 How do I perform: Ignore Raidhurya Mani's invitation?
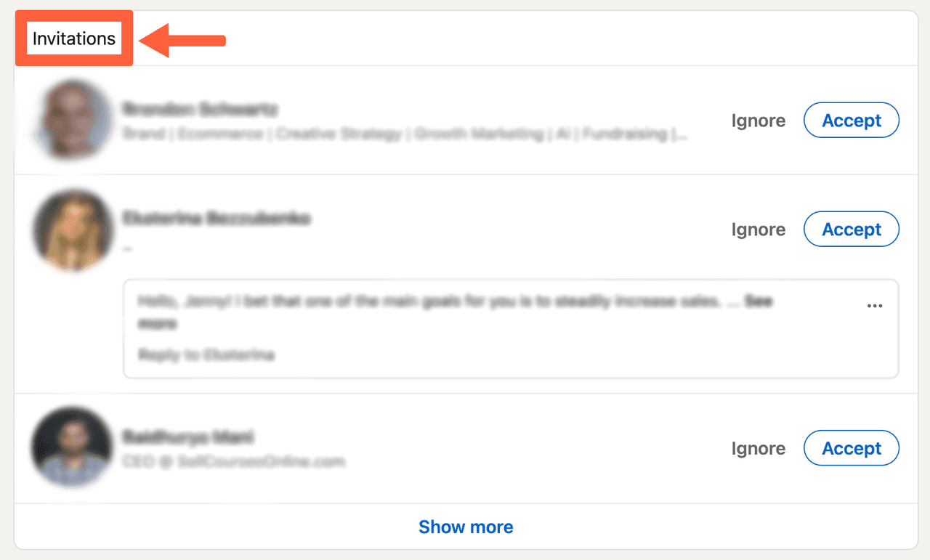tap(759, 448)
